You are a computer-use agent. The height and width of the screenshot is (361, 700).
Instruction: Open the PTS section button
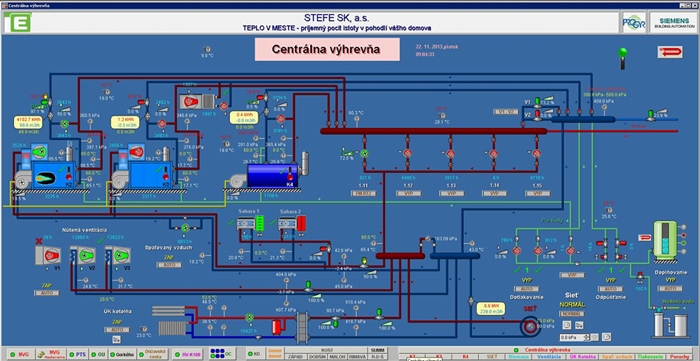[77, 354]
